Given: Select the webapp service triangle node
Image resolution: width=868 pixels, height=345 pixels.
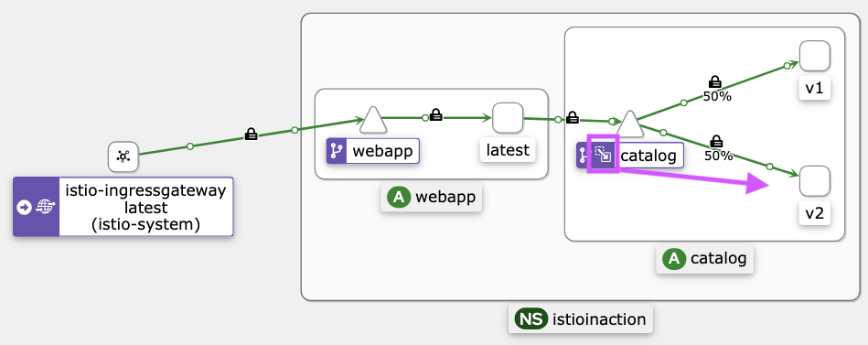Looking at the screenshot, I should 372,120.
